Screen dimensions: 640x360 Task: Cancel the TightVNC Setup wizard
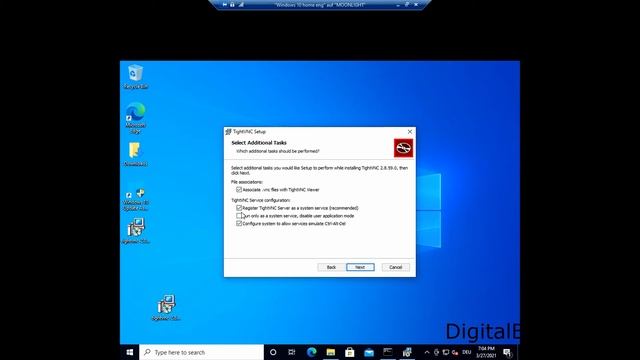[x=396, y=267]
